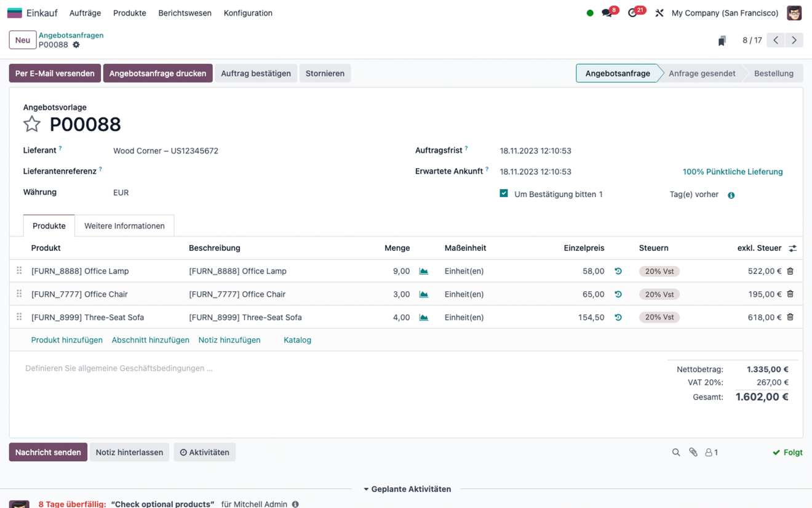Viewport: 812px width, 508px height.
Task: Open the Berichtswesen menu
Action: click(185, 13)
